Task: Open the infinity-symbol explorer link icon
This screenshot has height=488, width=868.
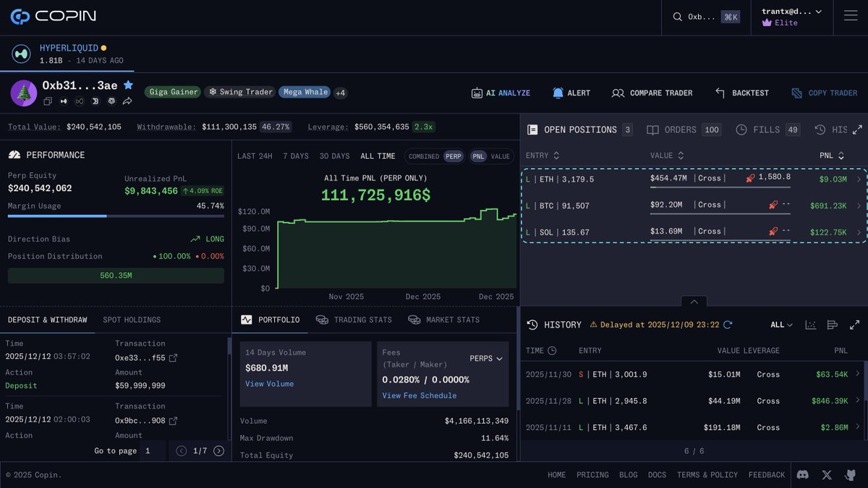Action: tap(80, 101)
